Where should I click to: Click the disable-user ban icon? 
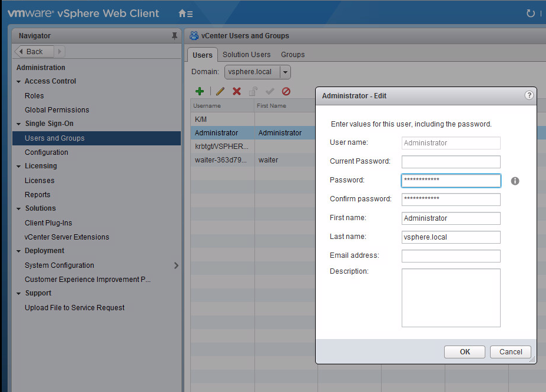(286, 91)
